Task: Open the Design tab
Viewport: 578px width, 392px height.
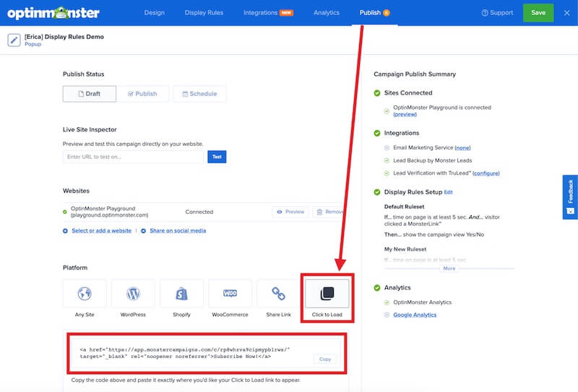Action: (154, 13)
